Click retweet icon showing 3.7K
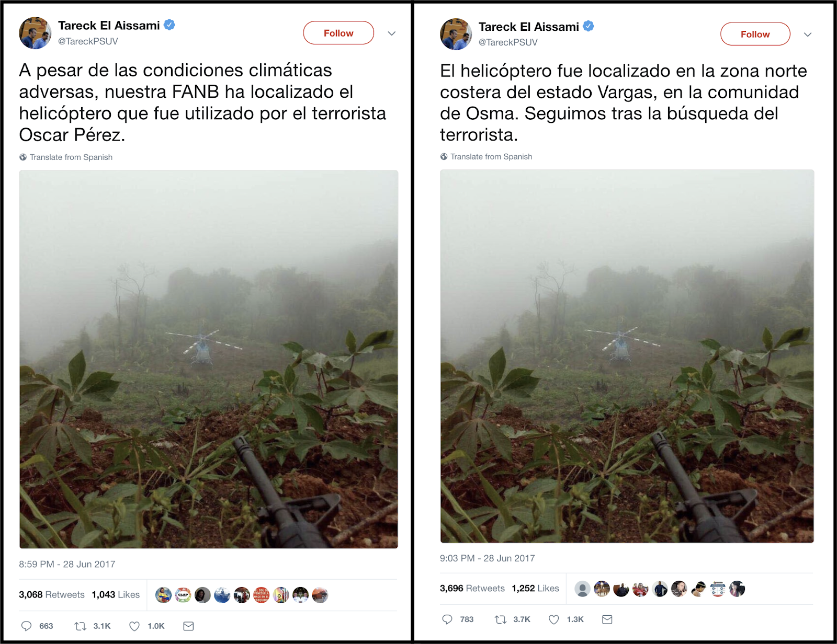 [501, 619]
